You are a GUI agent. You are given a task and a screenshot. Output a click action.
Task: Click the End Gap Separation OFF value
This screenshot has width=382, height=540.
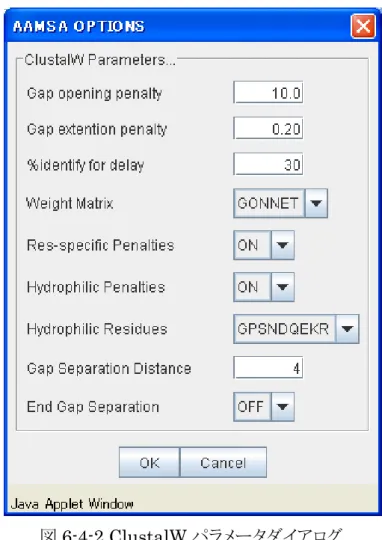coord(252,407)
